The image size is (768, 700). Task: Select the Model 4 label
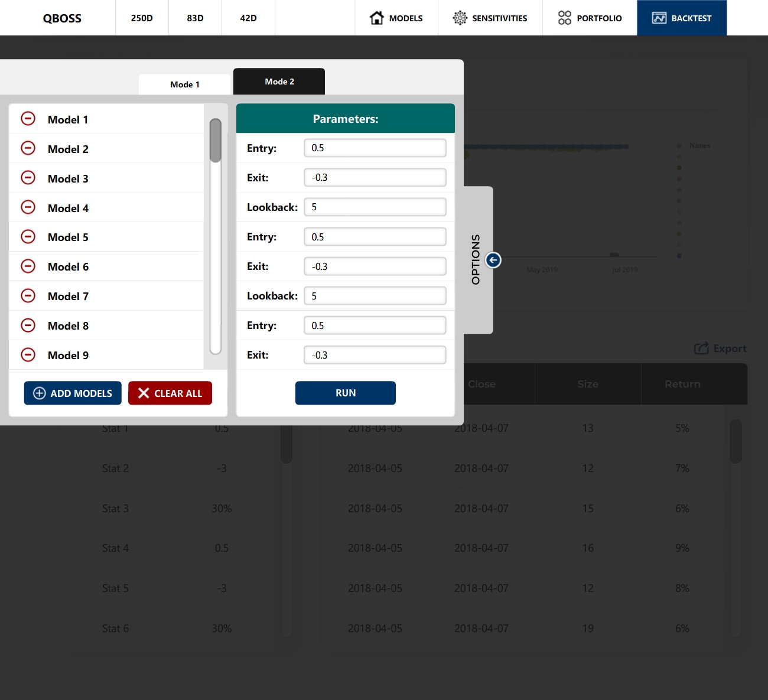click(x=68, y=208)
